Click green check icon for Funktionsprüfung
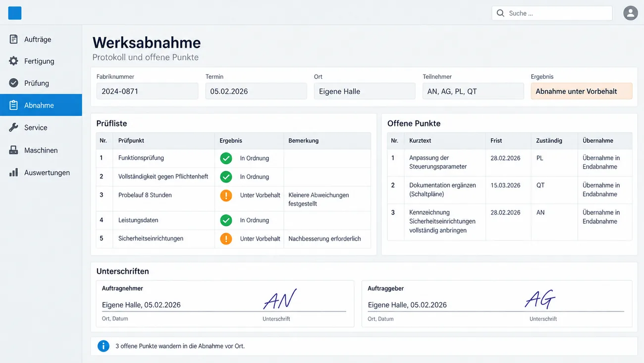The image size is (644, 363). click(x=226, y=158)
